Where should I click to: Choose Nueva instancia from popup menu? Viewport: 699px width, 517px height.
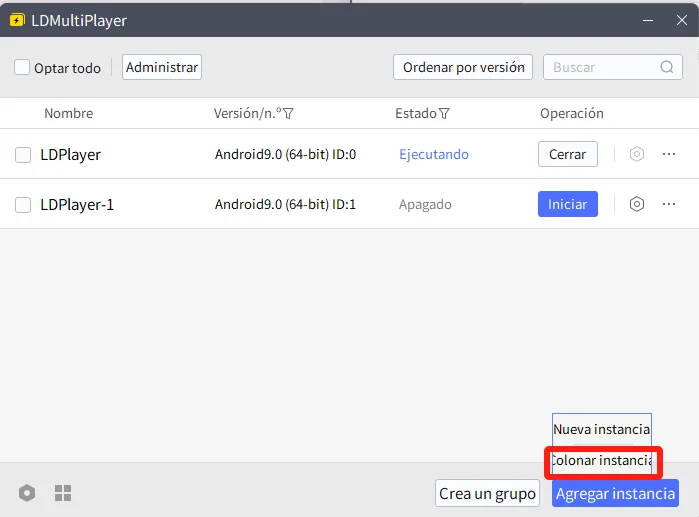point(601,429)
